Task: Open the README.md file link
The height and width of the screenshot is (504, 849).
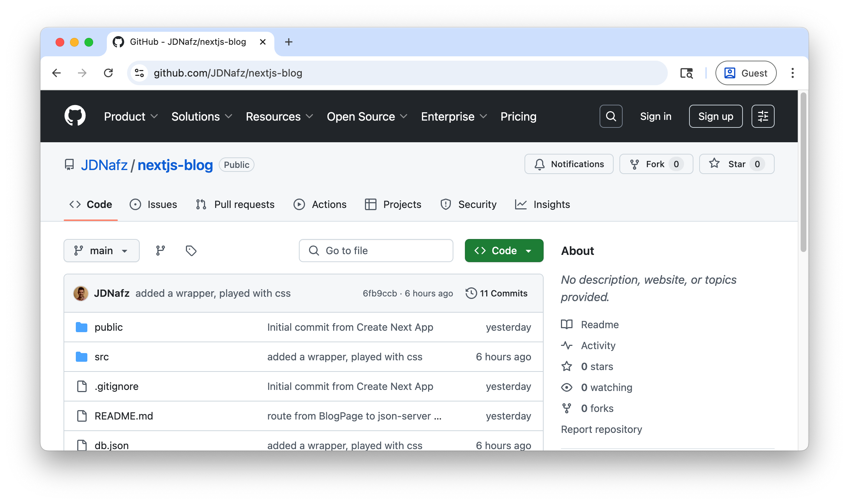Action: coord(124,416)
